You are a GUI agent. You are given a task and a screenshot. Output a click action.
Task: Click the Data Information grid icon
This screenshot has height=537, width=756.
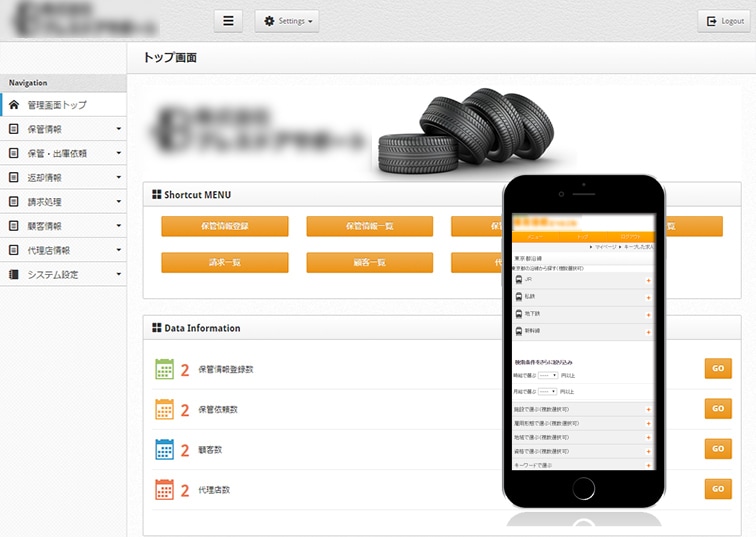pyautogui.click(x=157, y=328)
